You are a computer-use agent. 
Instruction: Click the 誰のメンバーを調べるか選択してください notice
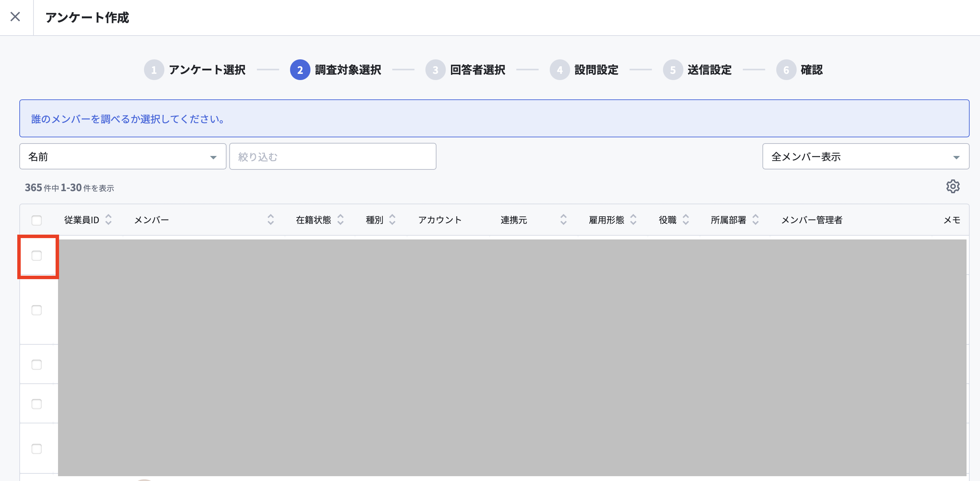pyautogui.click(x=494, y=118)
